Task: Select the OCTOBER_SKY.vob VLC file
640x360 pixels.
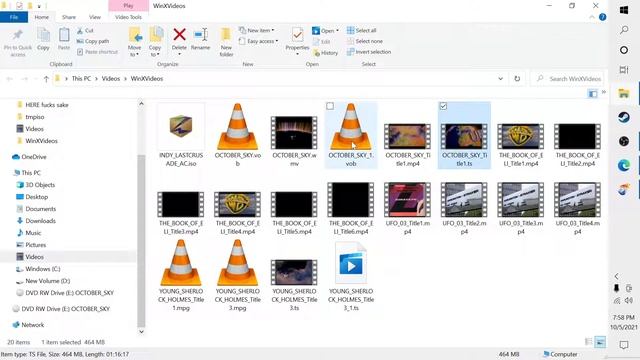Action: [237, 135]
